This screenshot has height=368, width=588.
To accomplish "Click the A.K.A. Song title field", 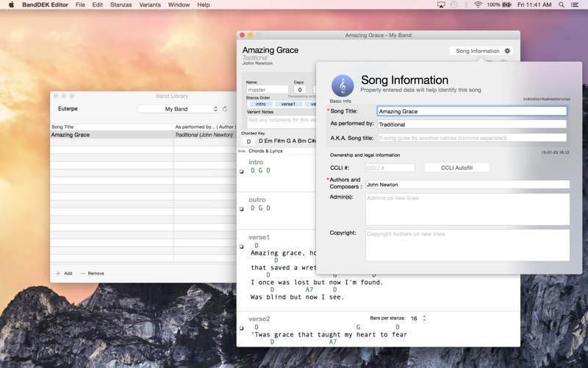I will 472,138.
